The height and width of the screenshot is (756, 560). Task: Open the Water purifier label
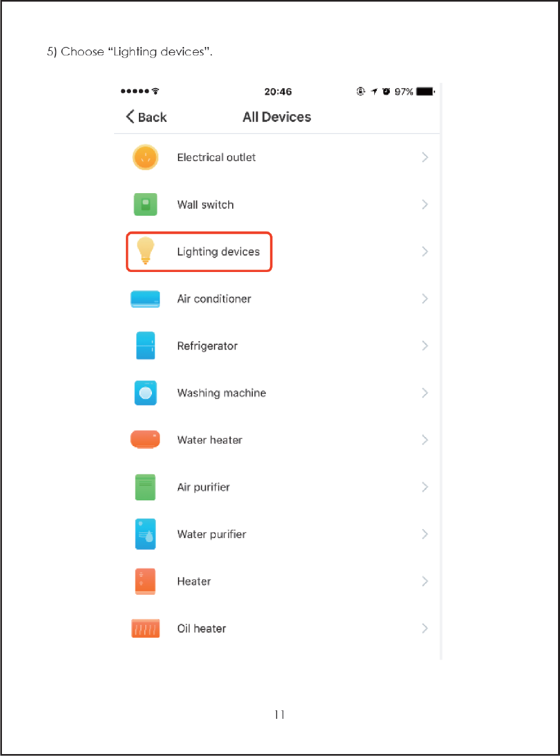pos(212,534)
